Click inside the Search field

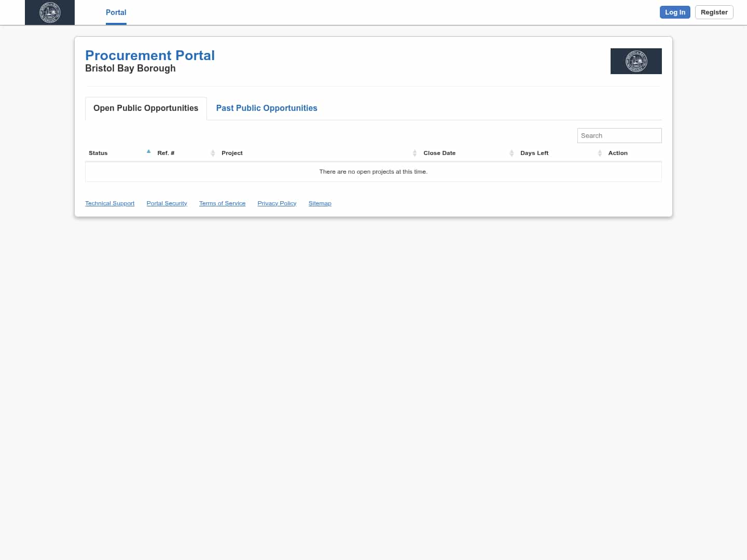click(x=619, y=135)
